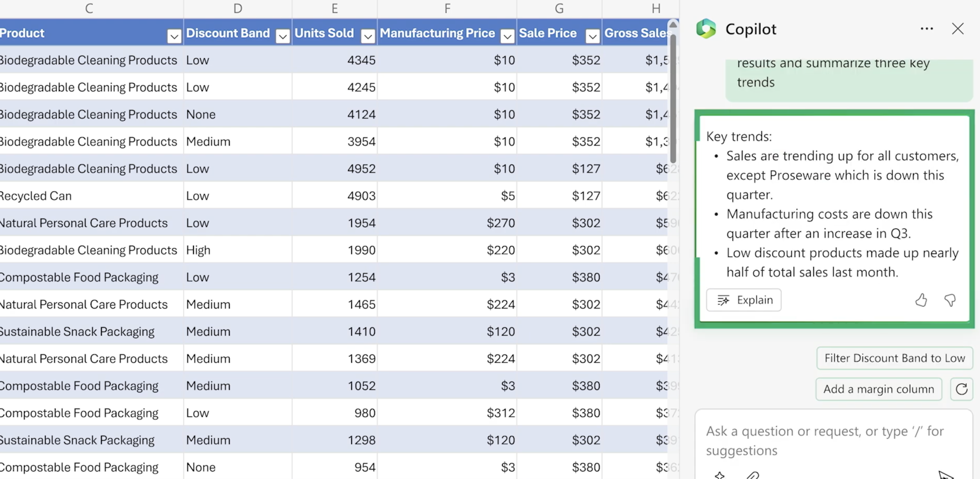Viewport: 980px width, 479px height.
Task: Give thumbs down to Copilot response
Action: click(950, 300)
